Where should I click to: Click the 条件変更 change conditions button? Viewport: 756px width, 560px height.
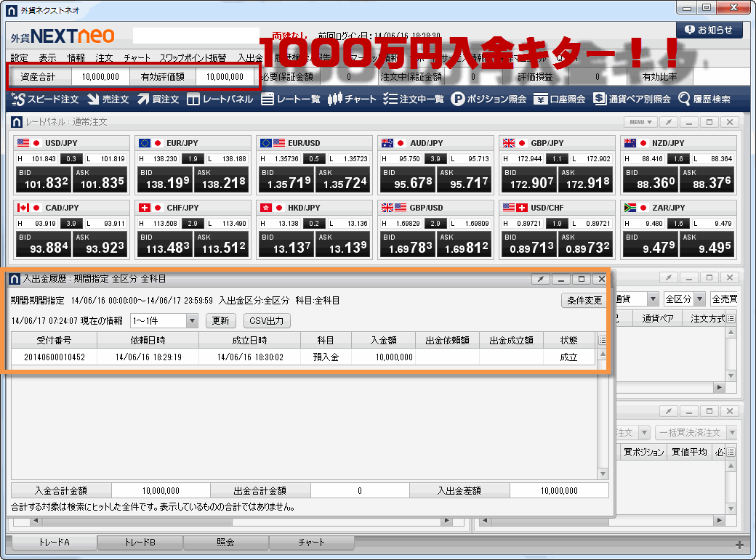(584, 300)
